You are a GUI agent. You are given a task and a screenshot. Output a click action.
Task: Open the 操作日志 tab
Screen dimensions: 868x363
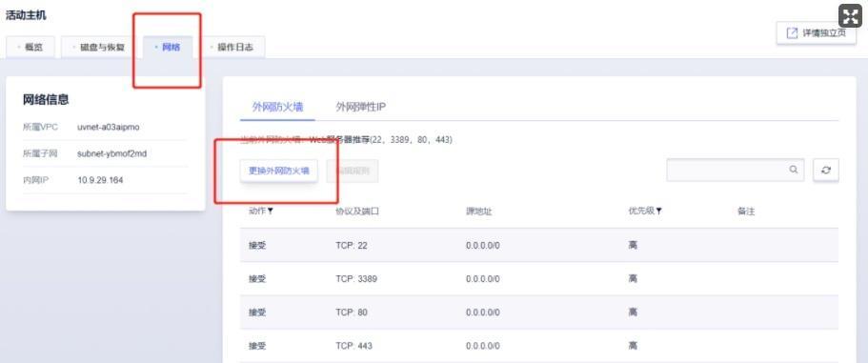(232, 47)
